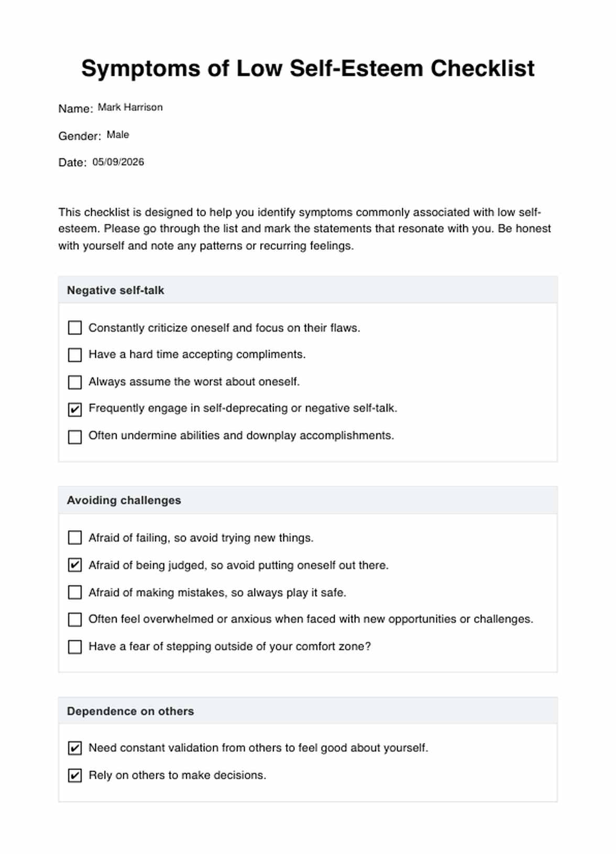Viewport: 616px width, 854px height.
Task: Check 'Always assume the worst about oneself'
Action: [75, 382]
